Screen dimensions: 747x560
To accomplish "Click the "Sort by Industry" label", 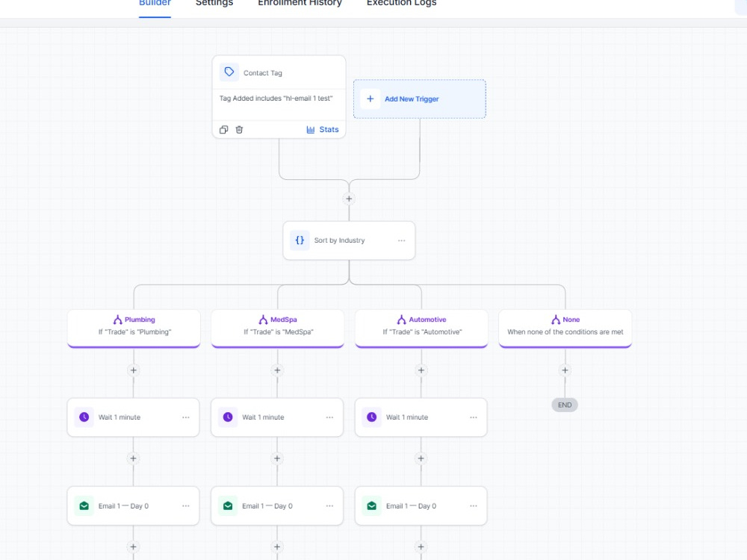I will click(340, 240).
